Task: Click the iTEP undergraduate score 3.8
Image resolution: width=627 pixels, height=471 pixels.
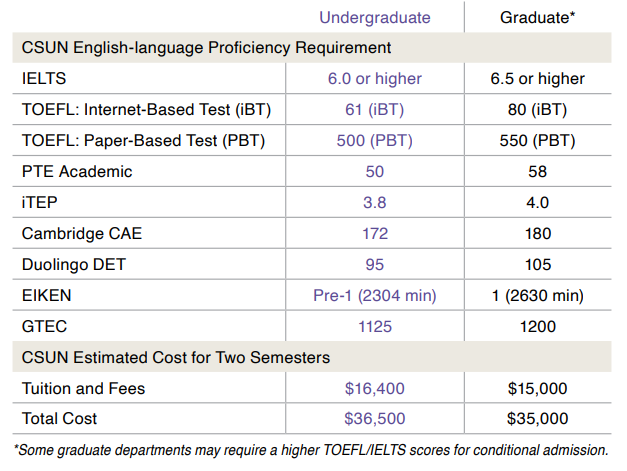Action: 375,203
